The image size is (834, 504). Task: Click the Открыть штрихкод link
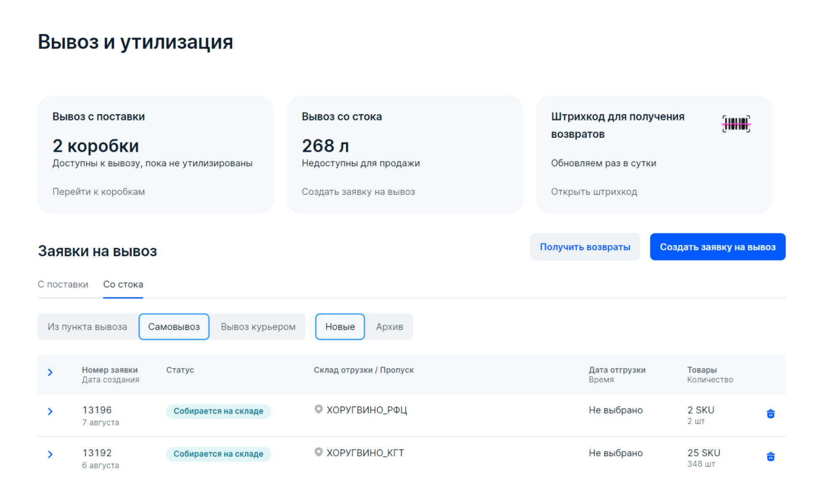[x=594, y=192]
